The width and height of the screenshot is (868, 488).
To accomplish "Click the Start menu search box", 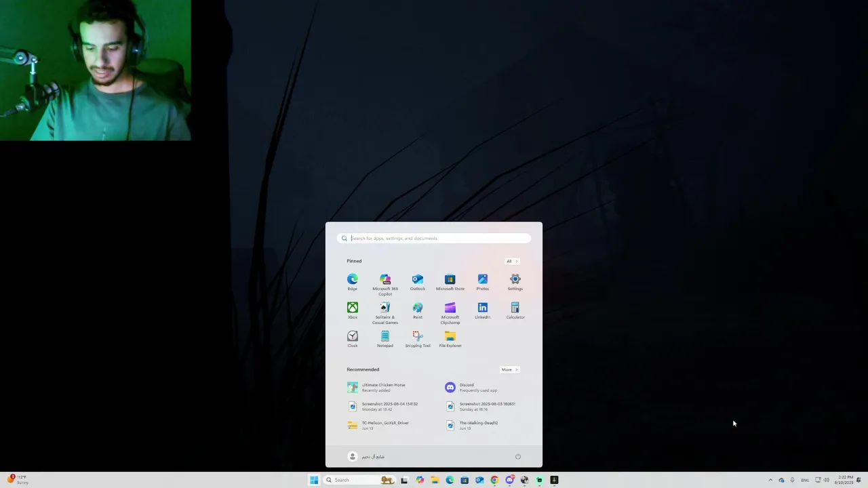I will coord(434,238).
